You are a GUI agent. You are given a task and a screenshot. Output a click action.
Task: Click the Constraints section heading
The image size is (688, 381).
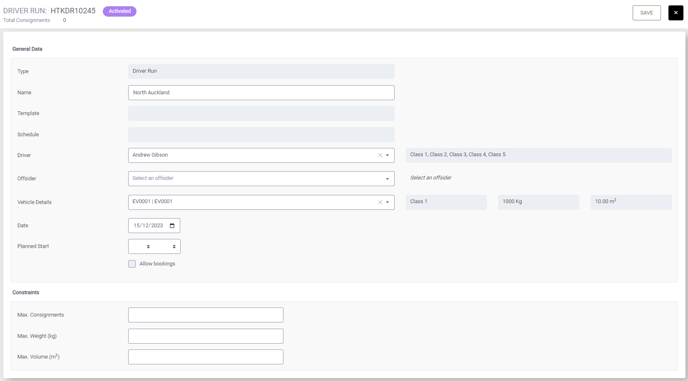[25, 292]
